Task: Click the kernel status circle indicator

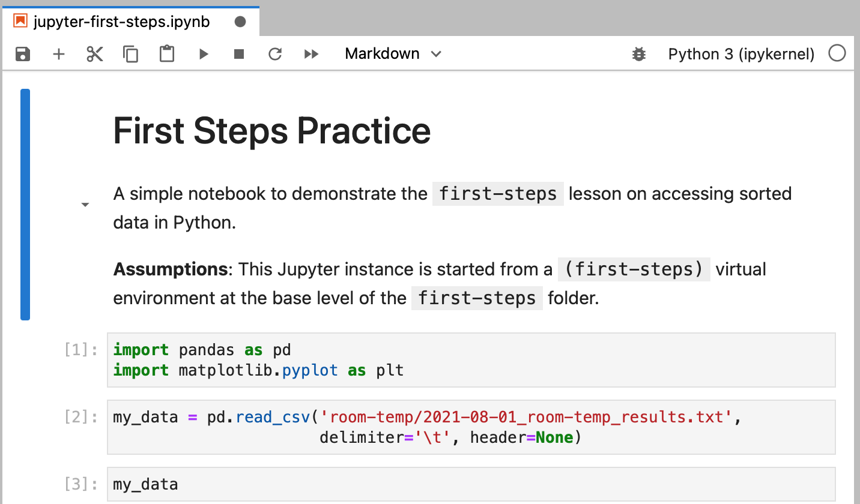Action: pos(837,53)
